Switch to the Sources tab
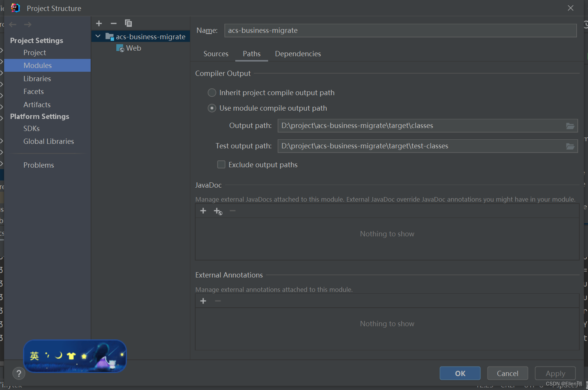588x390 pixels. tap(216, 54)
